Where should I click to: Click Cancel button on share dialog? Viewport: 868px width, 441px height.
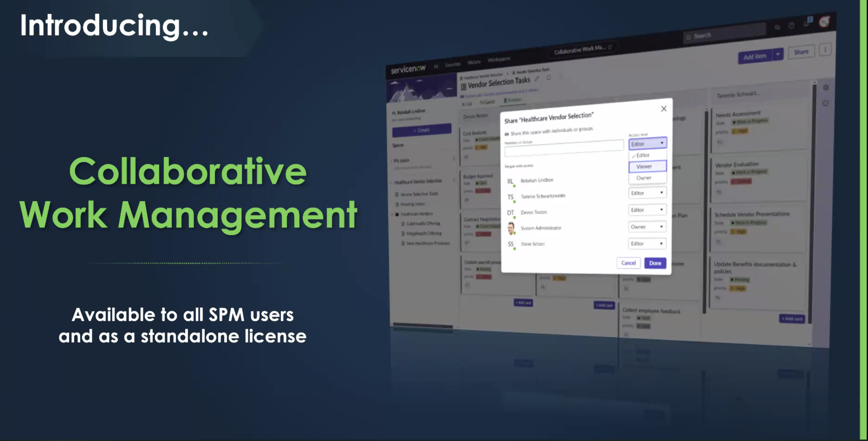[628, 263]
